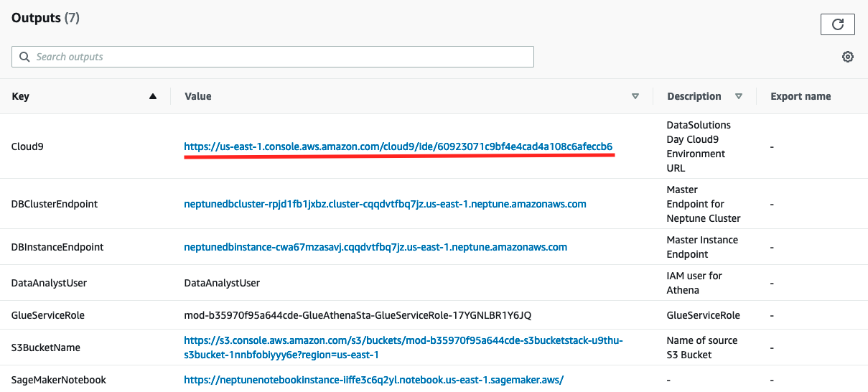Click the Value column sort triangle

(x=635, y=96)
